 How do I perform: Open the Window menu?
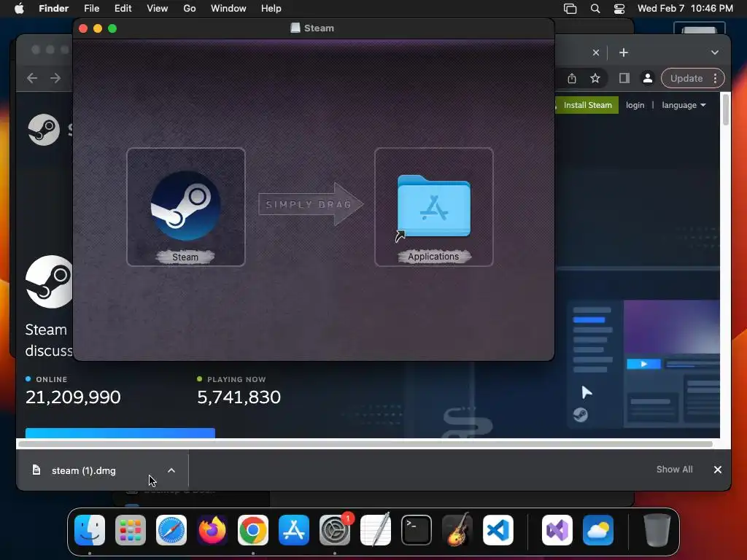pyautogui.click(x=228, y=9)
